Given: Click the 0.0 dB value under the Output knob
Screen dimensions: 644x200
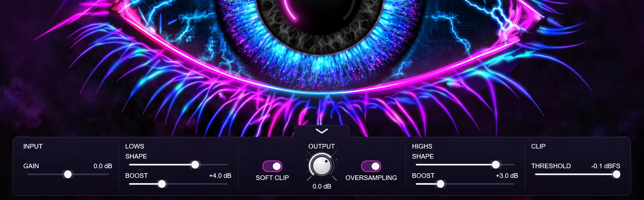Looking at the screenshot, I should coord(322,186).
